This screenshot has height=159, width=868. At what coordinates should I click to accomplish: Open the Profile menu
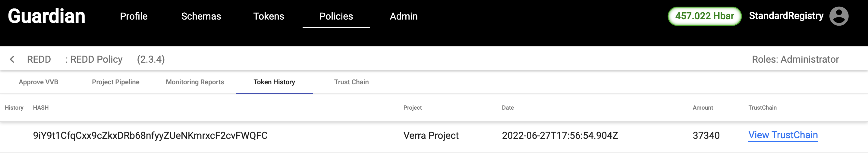click(134, 16)
